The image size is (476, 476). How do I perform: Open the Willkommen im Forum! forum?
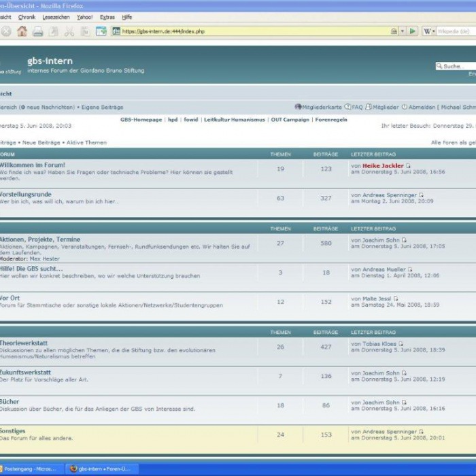pyautogui.click(x=32, y=165)
